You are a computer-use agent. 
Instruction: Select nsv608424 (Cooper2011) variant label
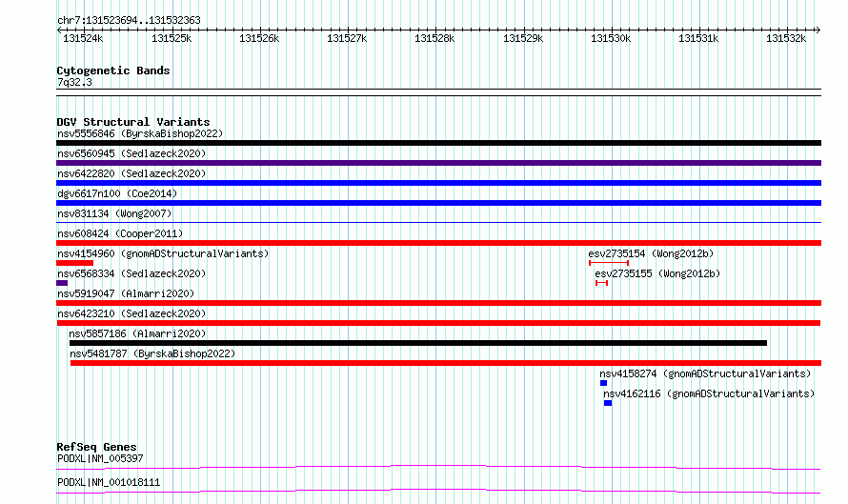click(120, 233)
